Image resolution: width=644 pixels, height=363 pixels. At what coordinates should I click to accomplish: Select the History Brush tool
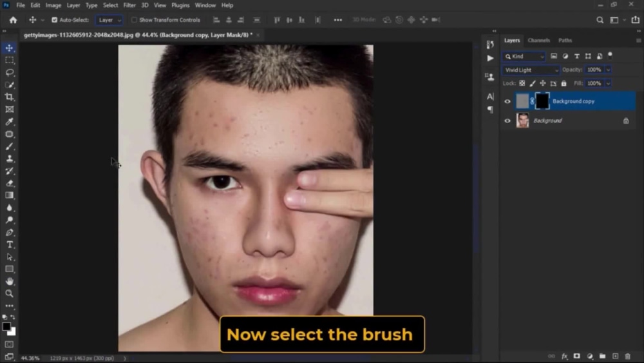[x=10, y=171]
